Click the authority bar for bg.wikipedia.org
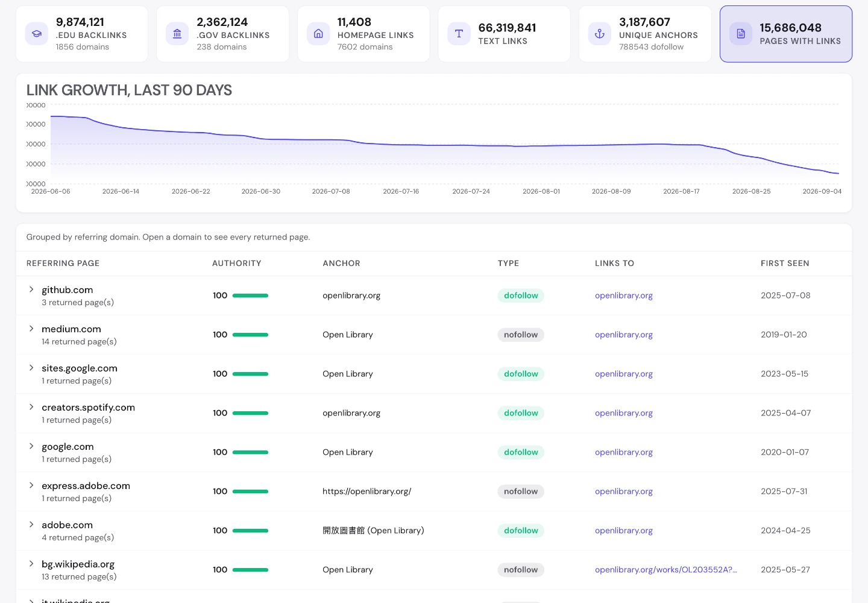The height and width of the screenshot is (603, 868). 250,570
